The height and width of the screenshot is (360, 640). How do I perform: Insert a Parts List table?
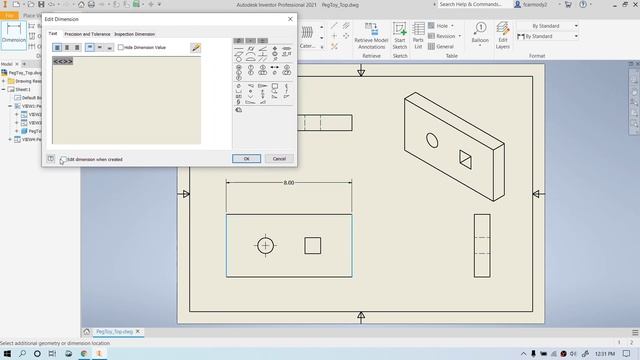pos(418,36)
